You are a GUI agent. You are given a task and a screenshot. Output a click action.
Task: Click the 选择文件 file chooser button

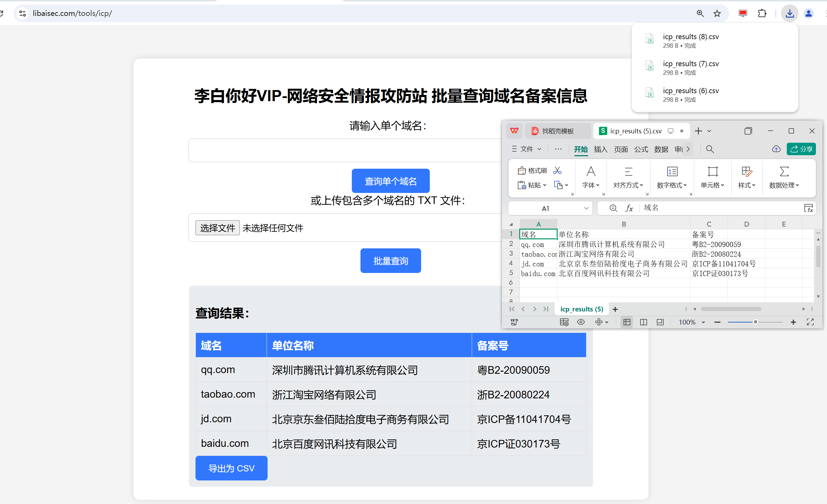click(217, 228)
